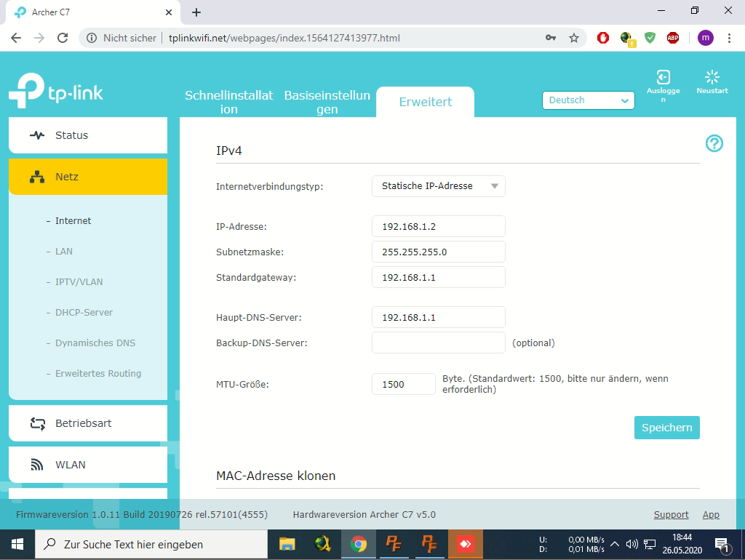Show hidden tray icons chevron

click(x=614, y=544)
